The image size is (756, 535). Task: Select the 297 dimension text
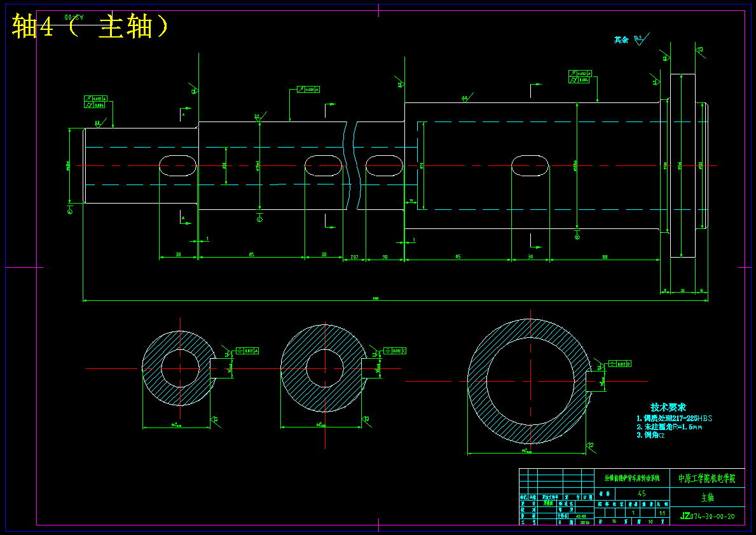pos(354,257)
